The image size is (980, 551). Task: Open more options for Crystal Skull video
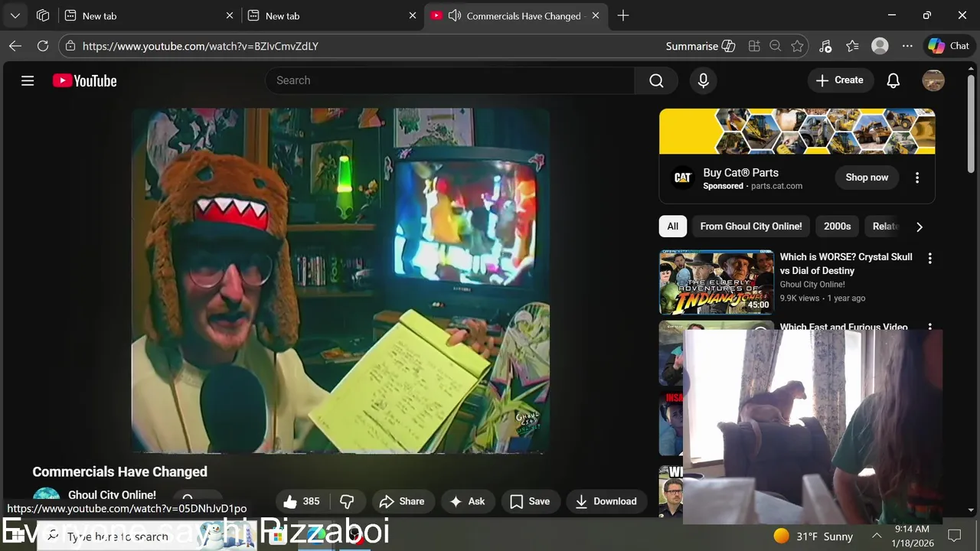coord(930,259)
